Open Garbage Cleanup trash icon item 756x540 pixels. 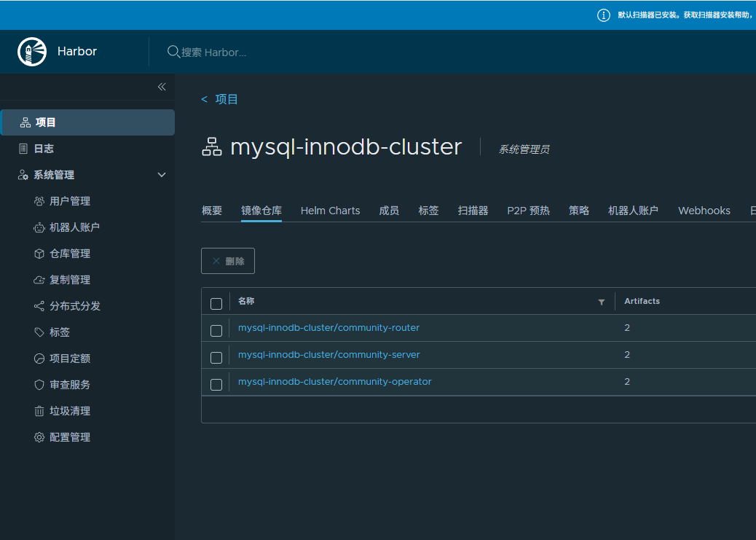click(x=69, y=411)
